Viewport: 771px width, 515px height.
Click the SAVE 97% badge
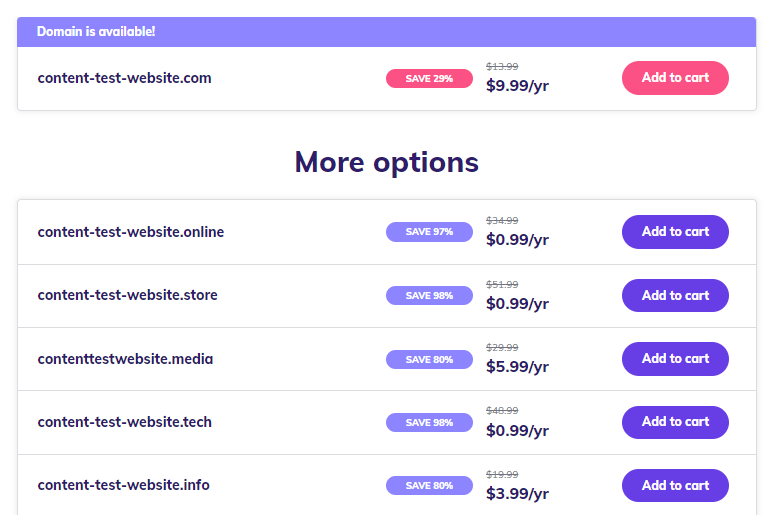pos(429,232)
